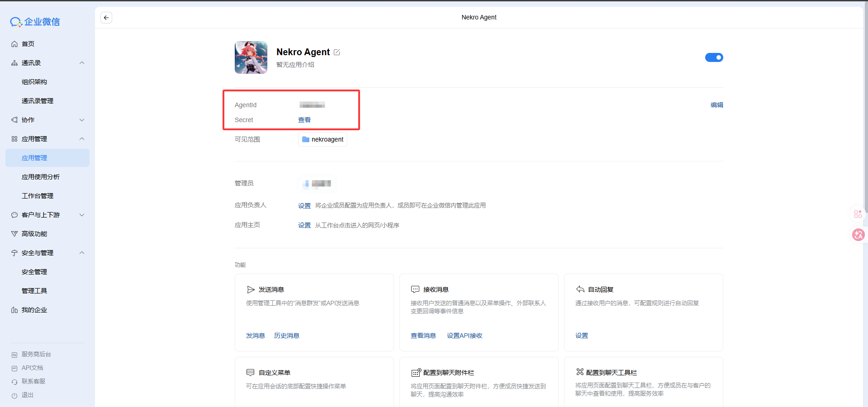The image size is (868, 407).
Task: Click the 接收消息 chat bubble icon
Action: tap(415, 289)
